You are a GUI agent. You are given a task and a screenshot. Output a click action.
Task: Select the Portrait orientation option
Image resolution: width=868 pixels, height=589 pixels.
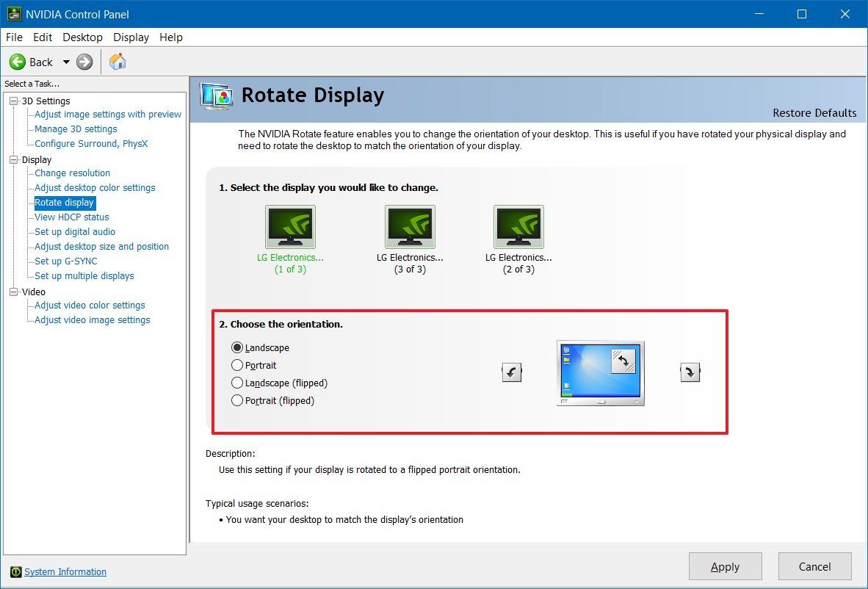click(x=237, y=365)
